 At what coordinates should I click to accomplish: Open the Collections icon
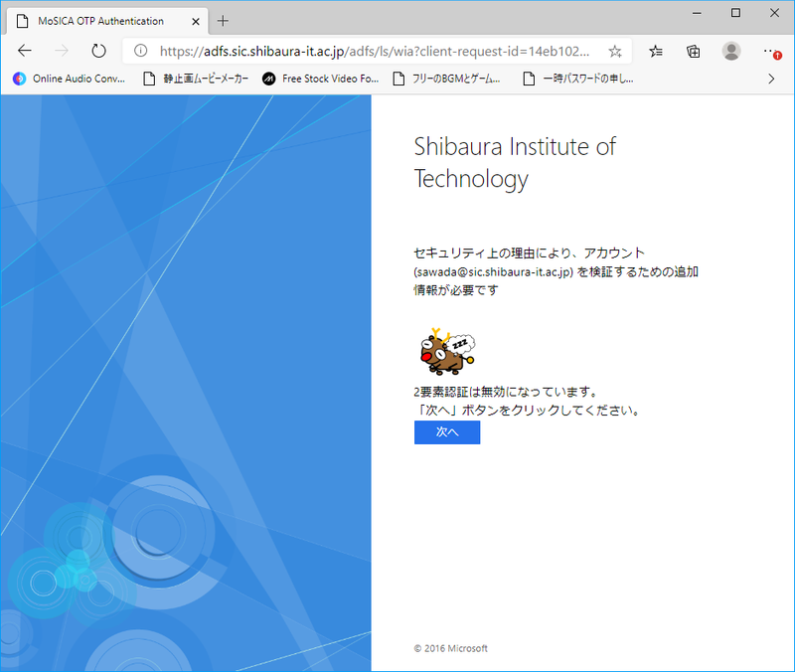[694, 51]
